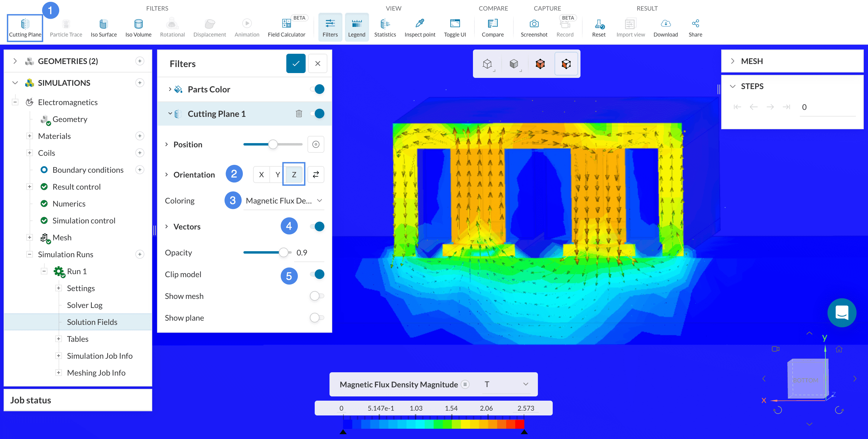Click the steps number input field
Image resolution: width=868 pixels, height=439 pixels.
click(827, 107)
